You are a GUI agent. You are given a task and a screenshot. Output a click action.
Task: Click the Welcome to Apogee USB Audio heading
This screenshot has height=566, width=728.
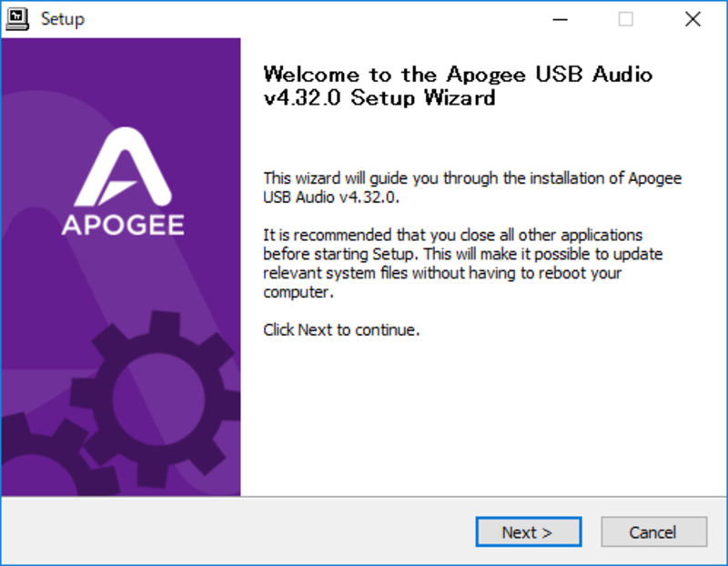[458, 86]
